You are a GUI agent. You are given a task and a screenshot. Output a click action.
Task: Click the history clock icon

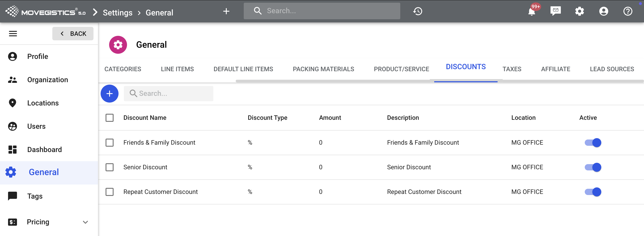pyautogui.click(x=417, y=11)
